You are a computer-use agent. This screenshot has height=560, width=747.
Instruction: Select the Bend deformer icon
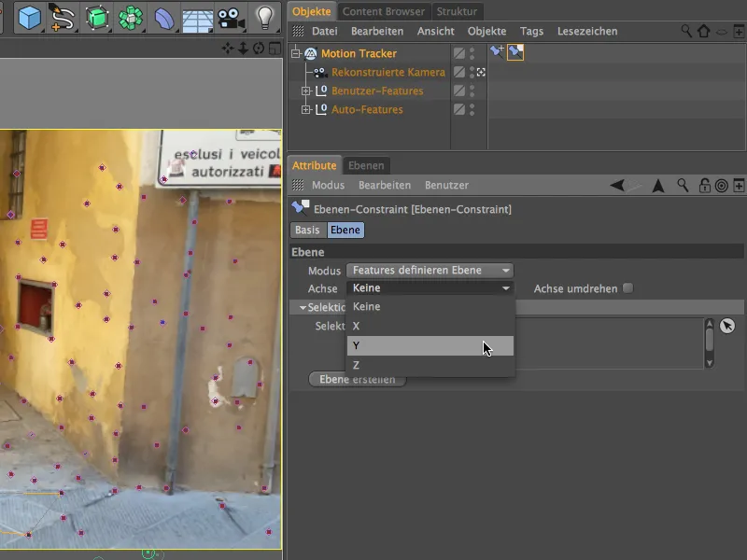[x=164, y=18]
